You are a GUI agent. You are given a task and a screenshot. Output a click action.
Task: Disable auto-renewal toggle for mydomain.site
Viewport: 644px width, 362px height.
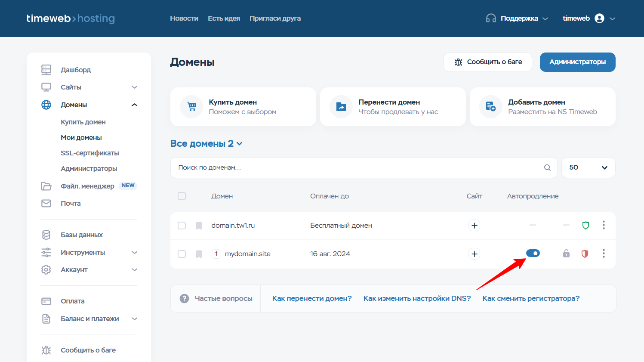[533, 253]
